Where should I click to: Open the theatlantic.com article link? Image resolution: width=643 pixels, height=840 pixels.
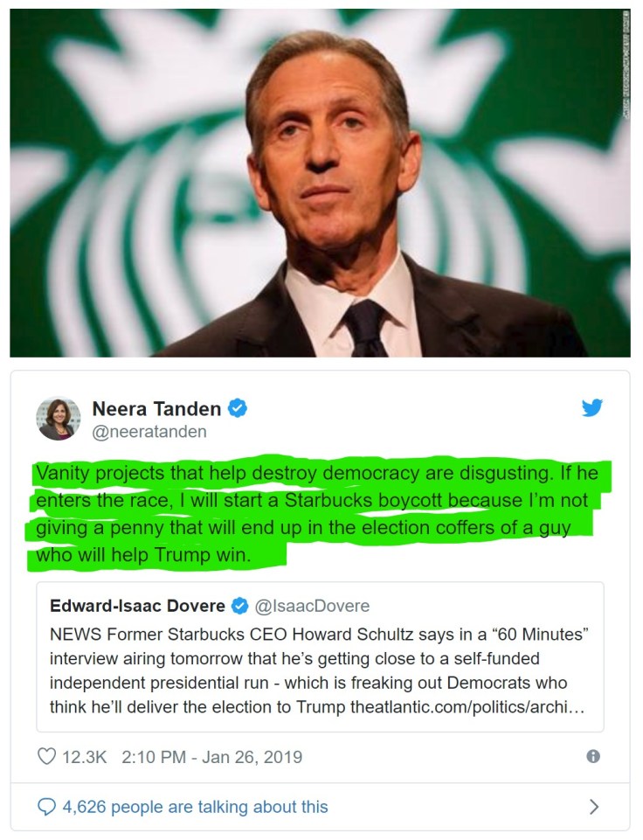[467, 707]
